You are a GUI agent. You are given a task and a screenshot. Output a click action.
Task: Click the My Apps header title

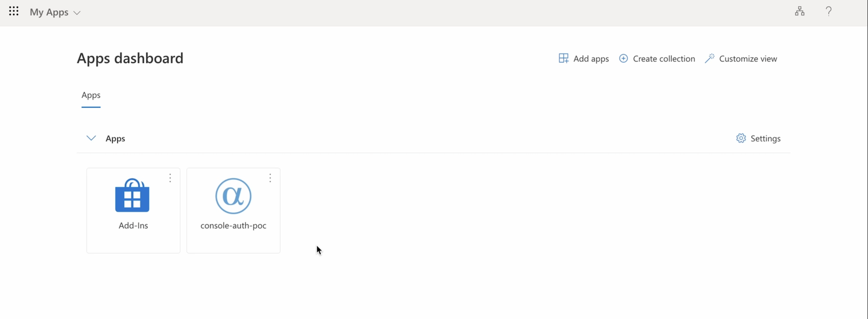click(x=49, y=12)
